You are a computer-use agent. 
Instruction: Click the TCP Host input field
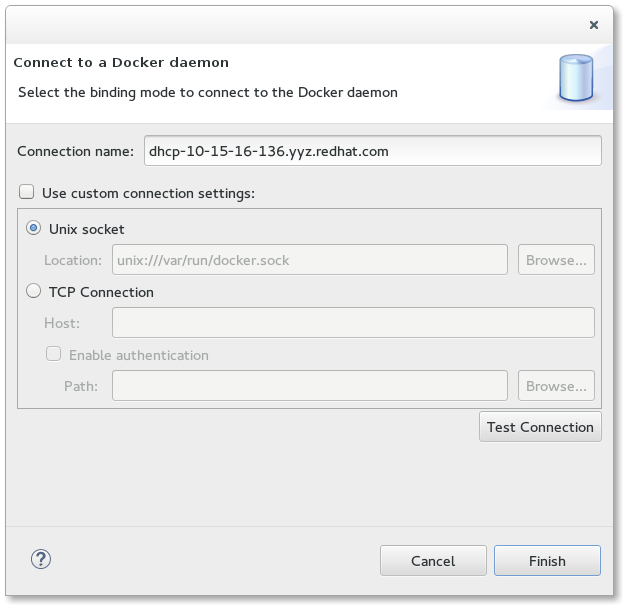pyautogui.click(x=353, y=323)
